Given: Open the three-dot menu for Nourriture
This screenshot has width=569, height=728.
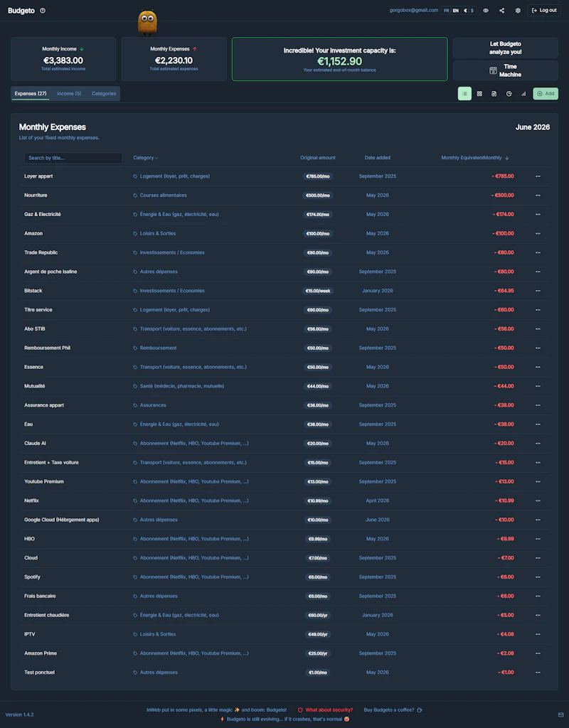Looking at the screenshot, I should coord(538,196).
